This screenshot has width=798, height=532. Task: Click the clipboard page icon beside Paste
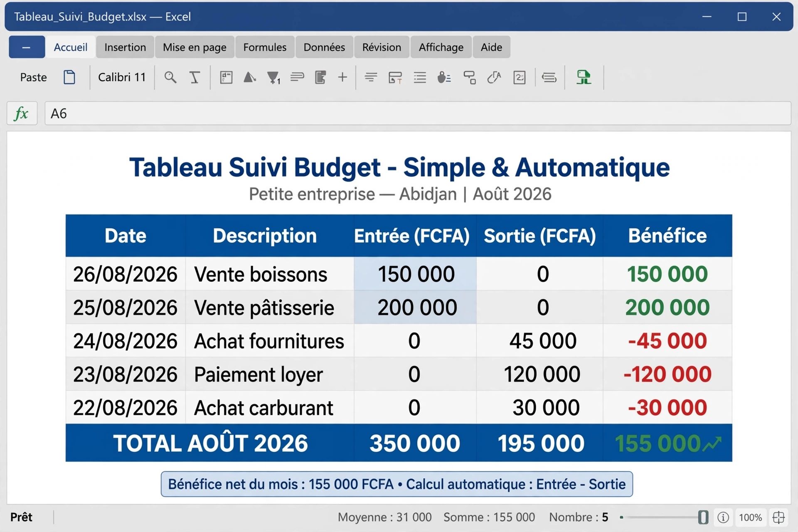(x=69, y=77)
